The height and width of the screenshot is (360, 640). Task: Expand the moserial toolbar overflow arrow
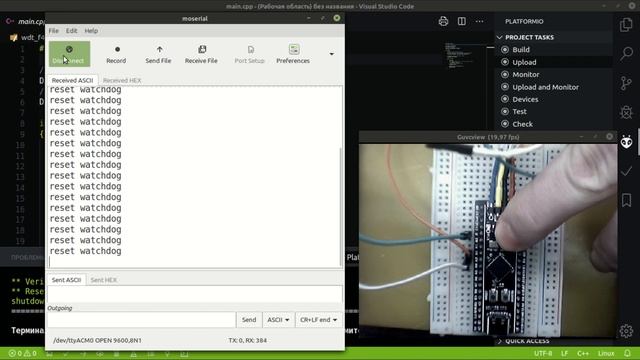point(331,54)
